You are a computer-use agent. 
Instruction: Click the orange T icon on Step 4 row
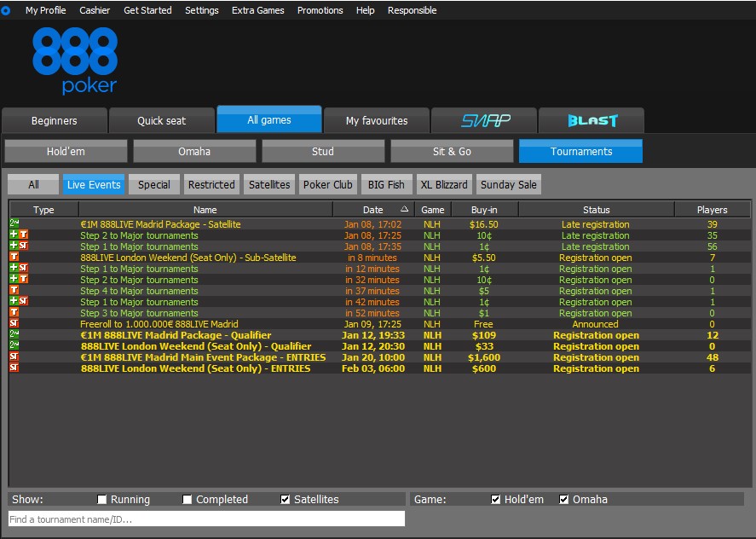pos(14,291)
